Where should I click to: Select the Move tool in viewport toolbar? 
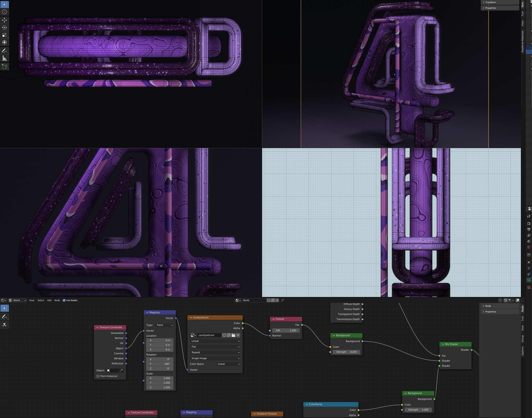(4, 20)
